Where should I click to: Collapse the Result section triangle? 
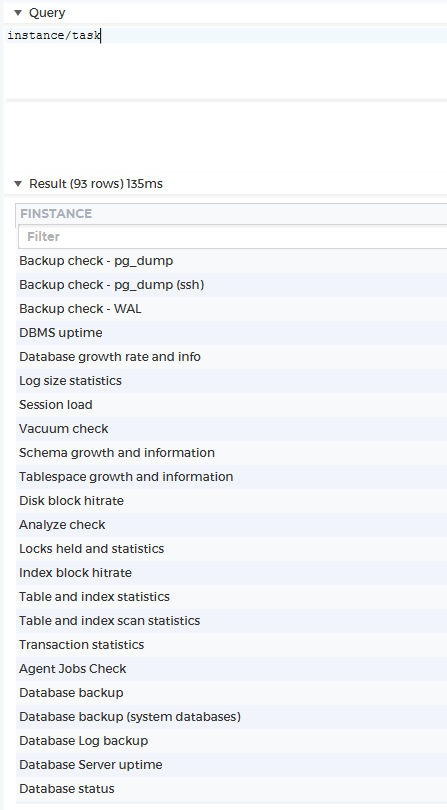[x=18, y=184]
